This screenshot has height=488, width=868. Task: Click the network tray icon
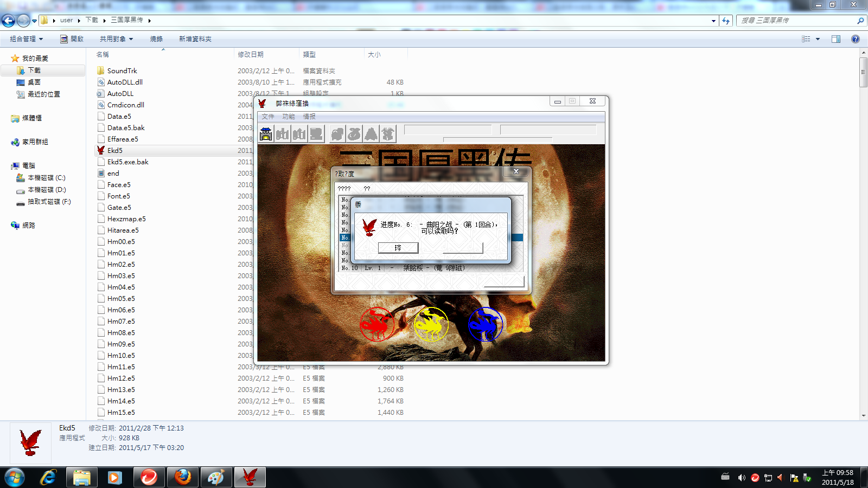coord(768,478)
